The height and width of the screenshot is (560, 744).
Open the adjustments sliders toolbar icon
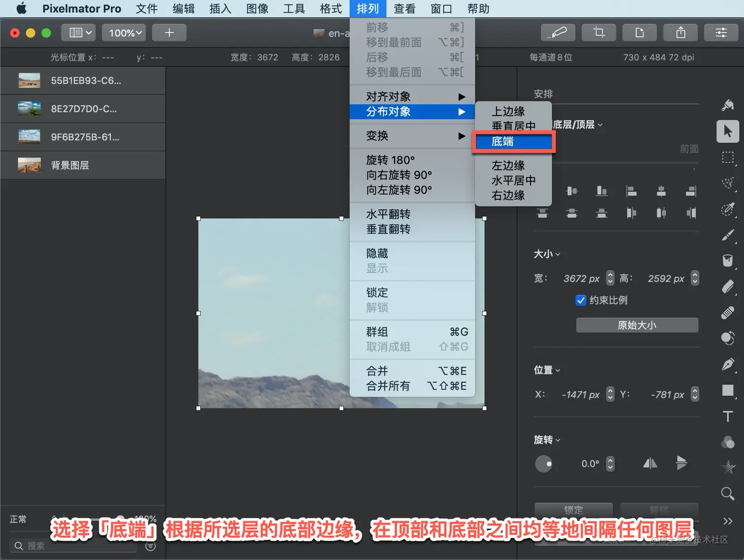(x=721, y=32)
